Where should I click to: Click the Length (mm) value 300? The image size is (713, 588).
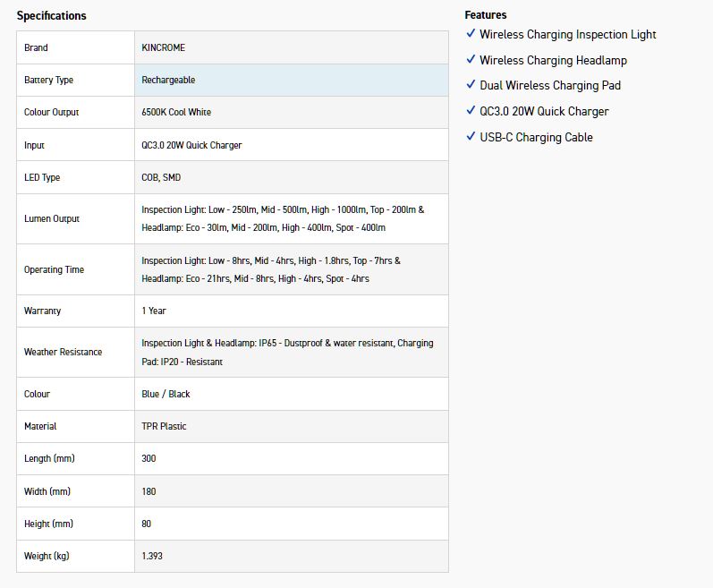tap(149, 458)
